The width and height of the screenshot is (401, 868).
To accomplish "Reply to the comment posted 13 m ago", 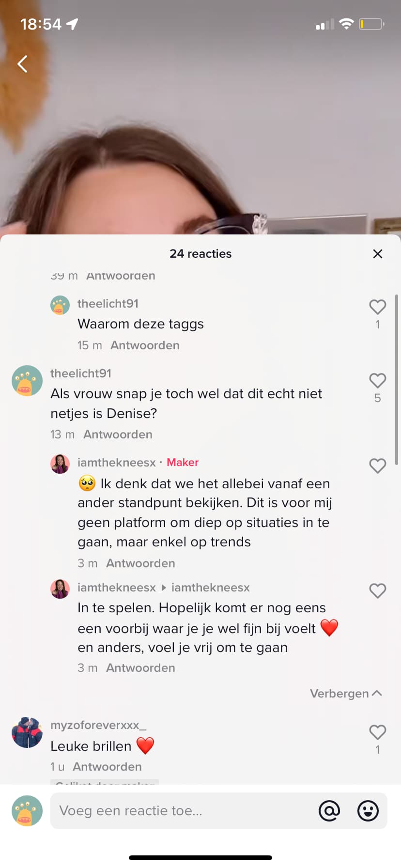I will [x=118, y=434].
